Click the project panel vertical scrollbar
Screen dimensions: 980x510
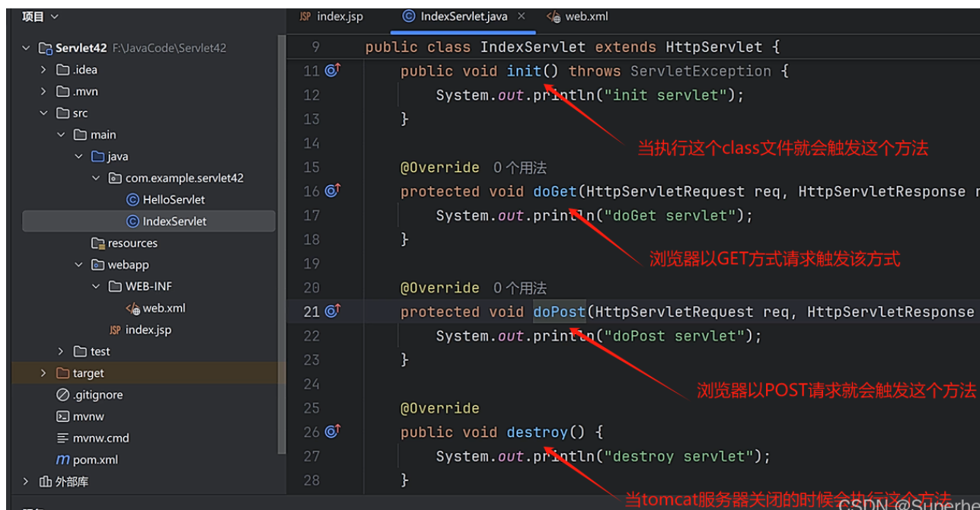[x=283, y=244]
